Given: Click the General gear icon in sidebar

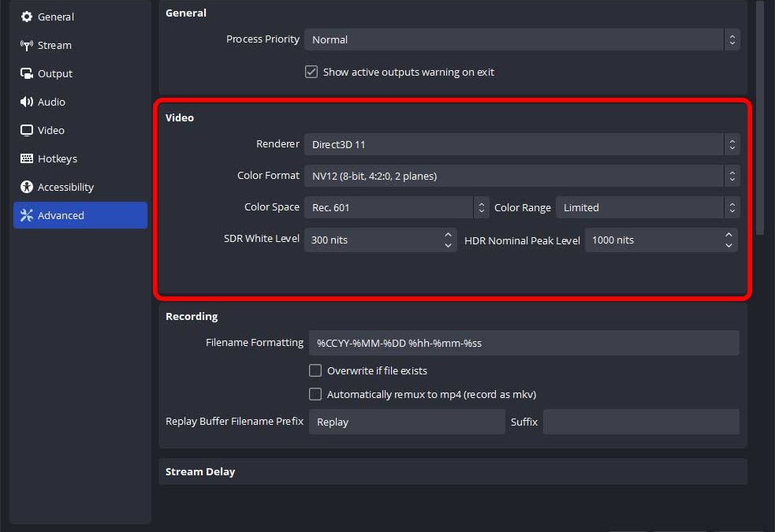Looking at the screenshot, I should [27, 17].
